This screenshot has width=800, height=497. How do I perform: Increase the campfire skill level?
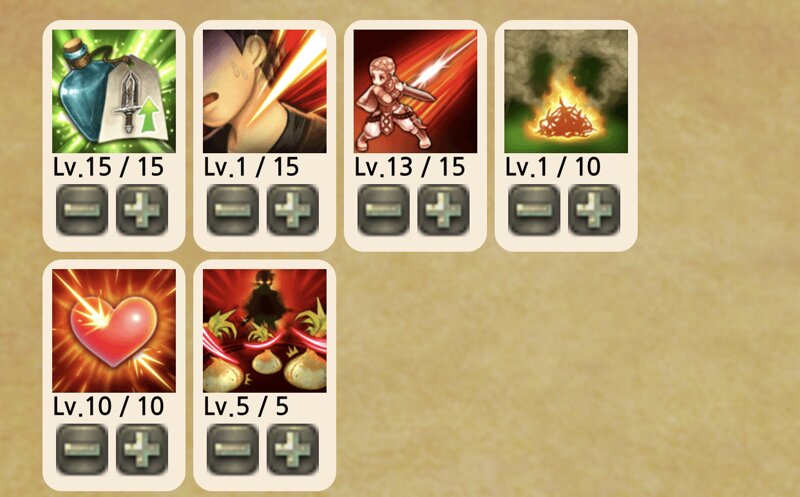[594, 210]
